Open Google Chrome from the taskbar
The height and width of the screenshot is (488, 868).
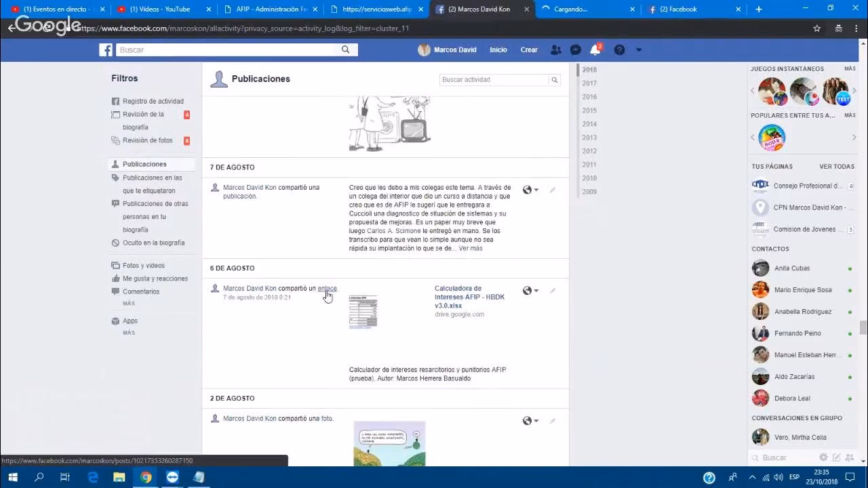click(146, 477)
